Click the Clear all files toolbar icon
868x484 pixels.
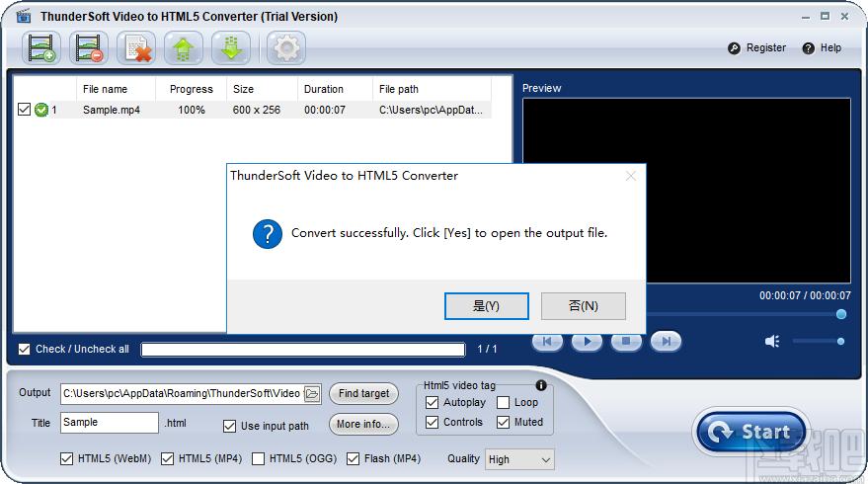pyautogui.click(x=136, y=48)
